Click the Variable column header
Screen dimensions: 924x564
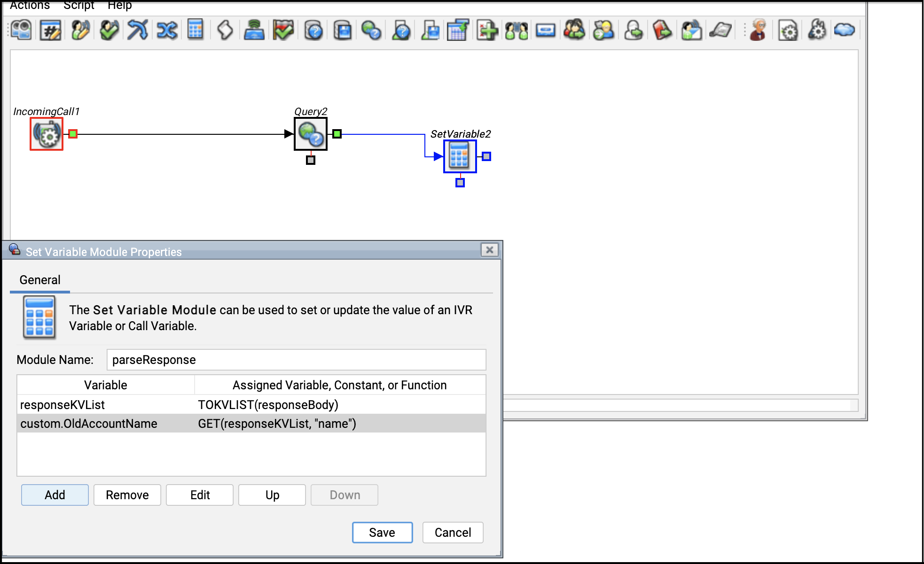tap(106, 385)
